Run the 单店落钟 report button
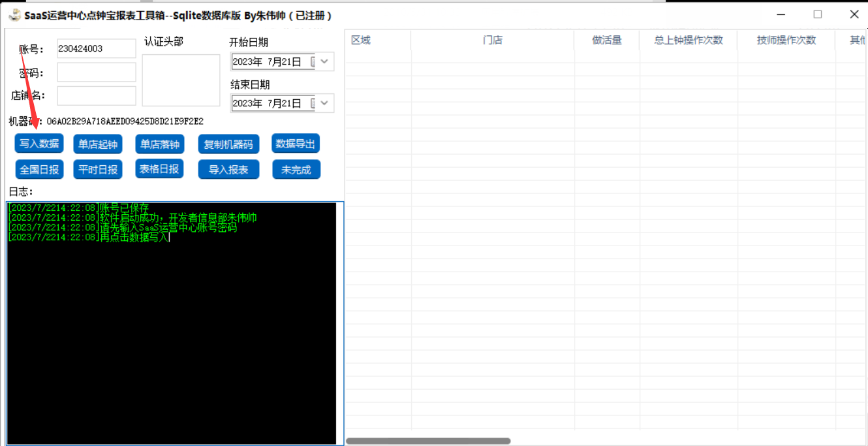The width and height of the screenshot is (868, 446). [x=159, y=144]
